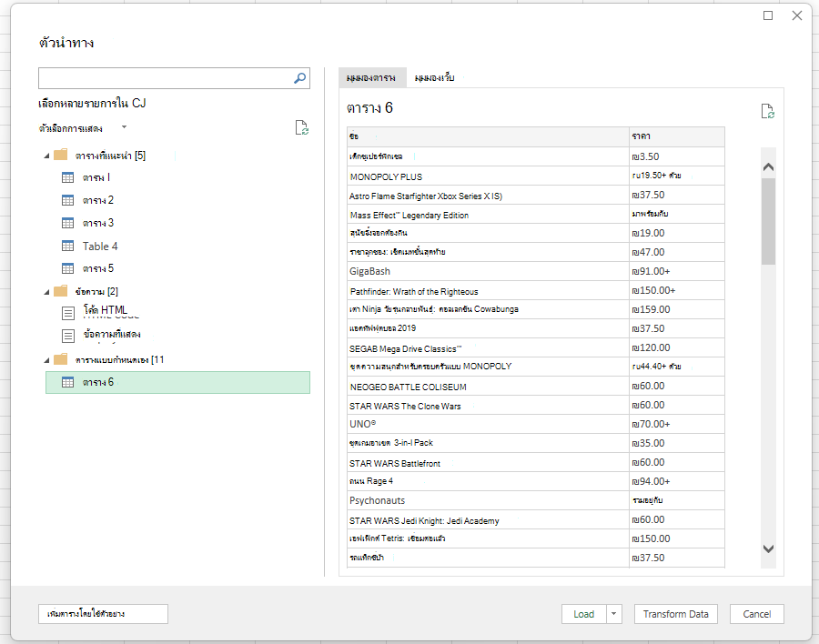
Task: Collapse the suggested tables [5] group
Action: 46,156
